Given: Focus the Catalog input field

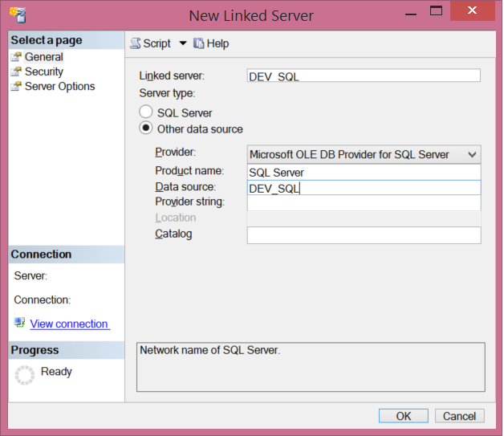Looking at the screenshot, I should coord(364,234).
